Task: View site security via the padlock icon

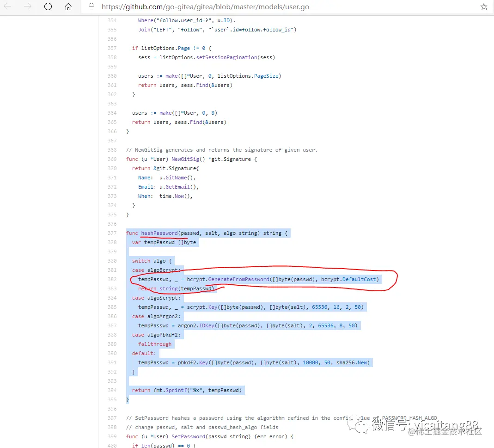Action: coord(91,6)
